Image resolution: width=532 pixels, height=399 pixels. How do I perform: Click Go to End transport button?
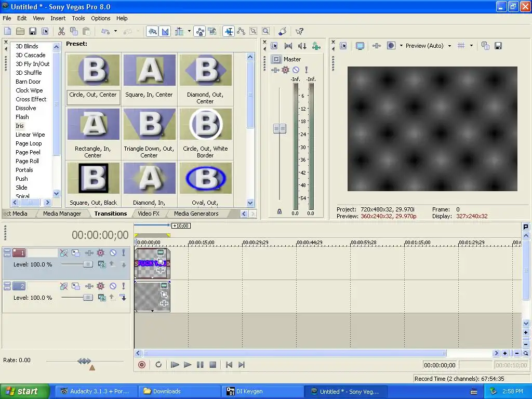coord(242,365)
